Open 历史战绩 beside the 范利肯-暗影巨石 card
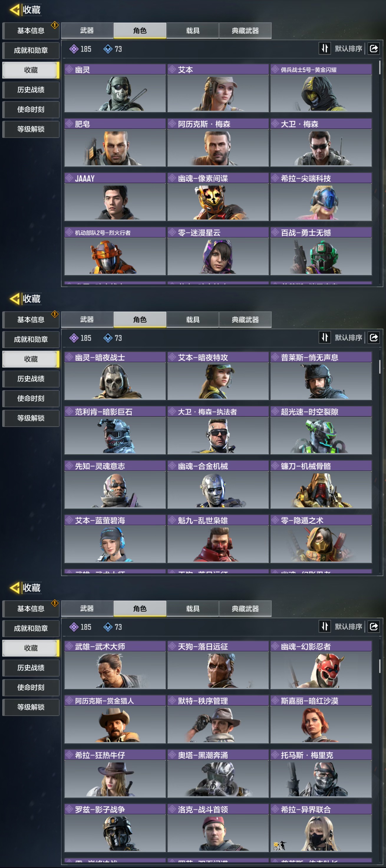Viewport: 386px width, 868px height. coord(31,378)
